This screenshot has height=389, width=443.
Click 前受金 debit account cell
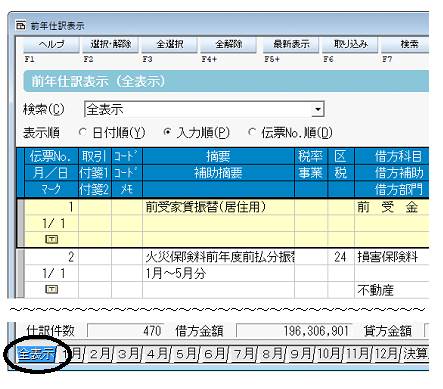[x=392, y=207]
